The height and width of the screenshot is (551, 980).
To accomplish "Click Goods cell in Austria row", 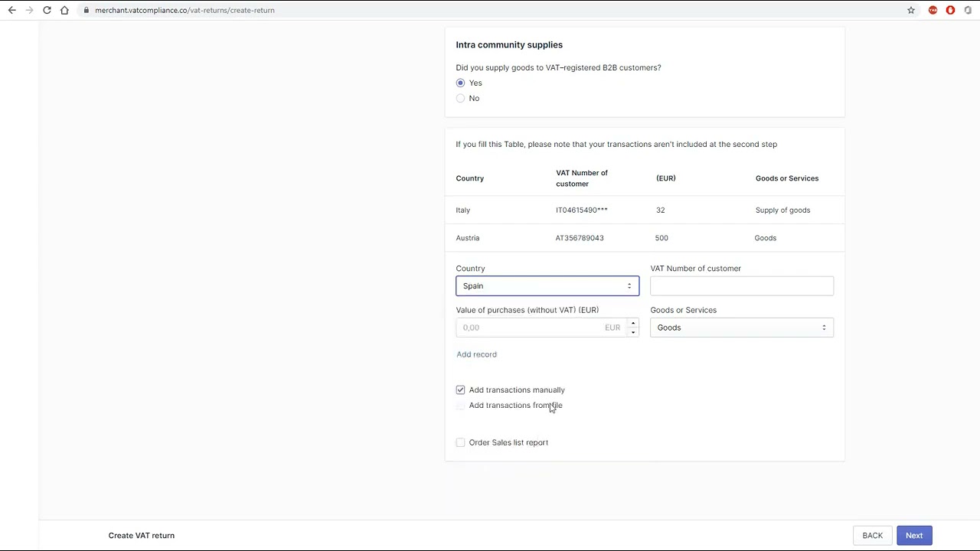I will 766,238.
